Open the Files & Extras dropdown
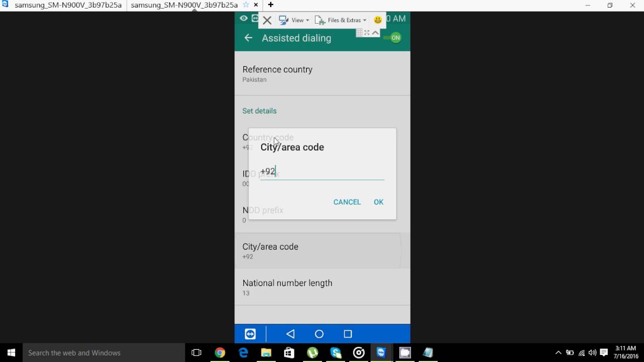Image resolution: width=644 pixels, height=362 pixels. click(x=341, y=20)
